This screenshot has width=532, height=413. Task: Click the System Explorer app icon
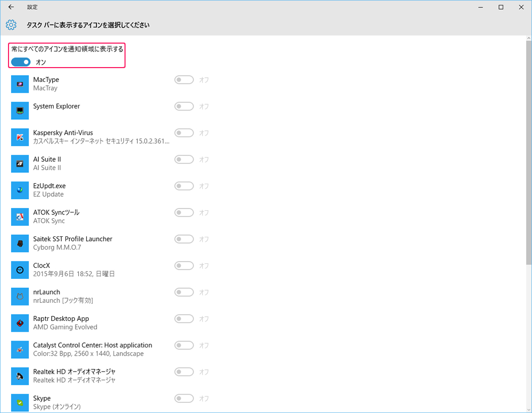click(20, 110)
